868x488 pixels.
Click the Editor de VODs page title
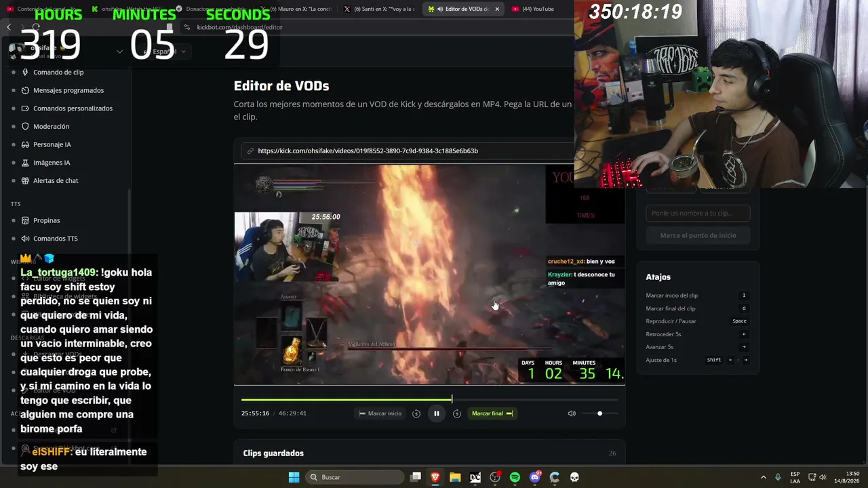pyautogui.click(x=281, y=86)
